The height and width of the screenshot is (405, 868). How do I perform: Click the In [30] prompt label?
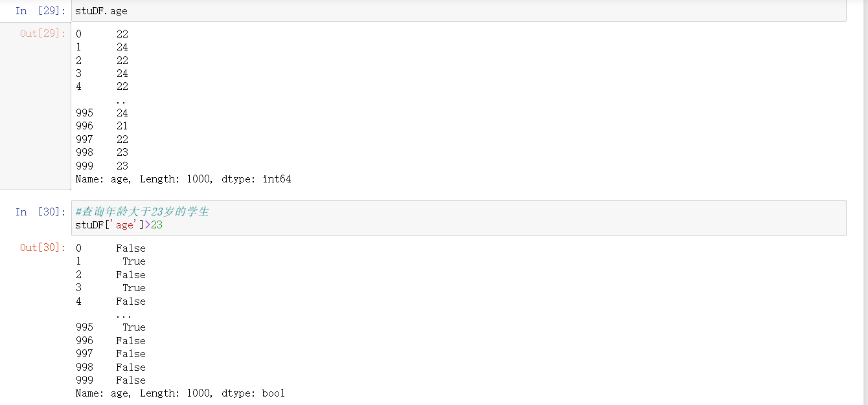pos(40,212)
